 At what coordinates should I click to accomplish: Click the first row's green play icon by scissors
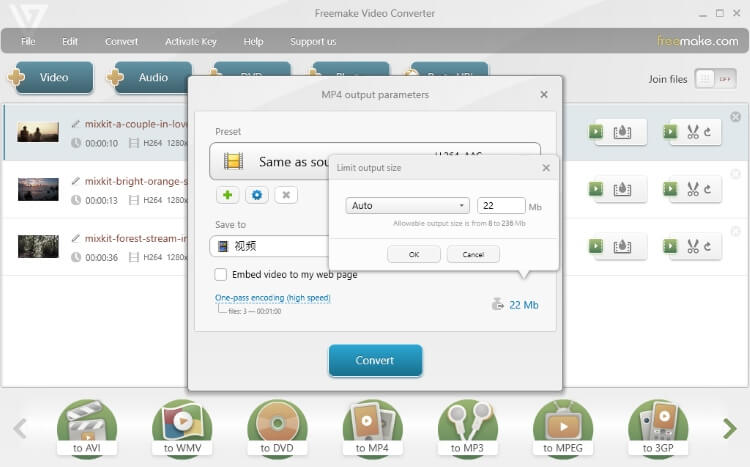tap(670, 131)
